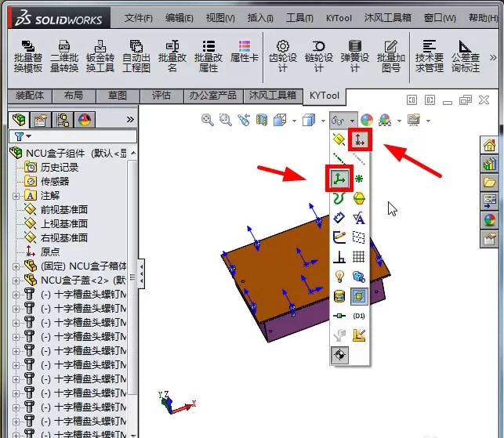Open File Explorer folder tab in task pane
The image size is (504, 438).
[489, 183]
